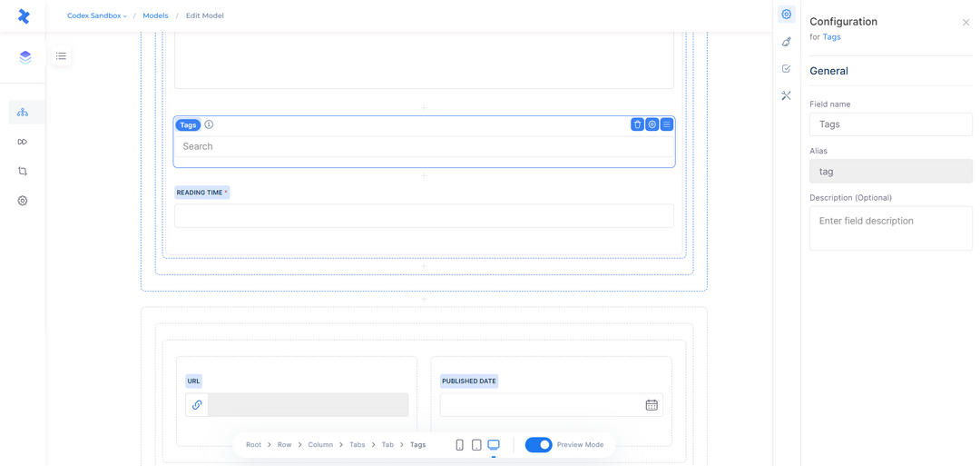This screenshot has width=980, height=466.
Task: Select the tablet device preview icon
Action: [476, 445]
